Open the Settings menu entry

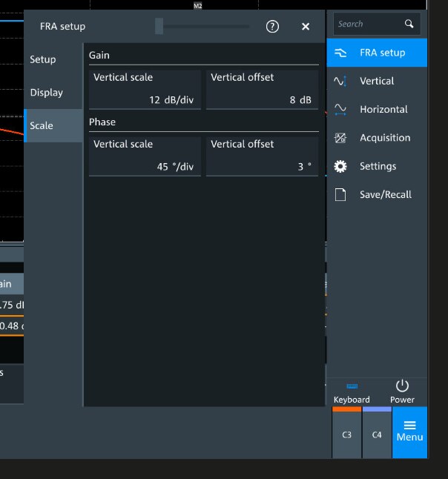pos(377,166)
